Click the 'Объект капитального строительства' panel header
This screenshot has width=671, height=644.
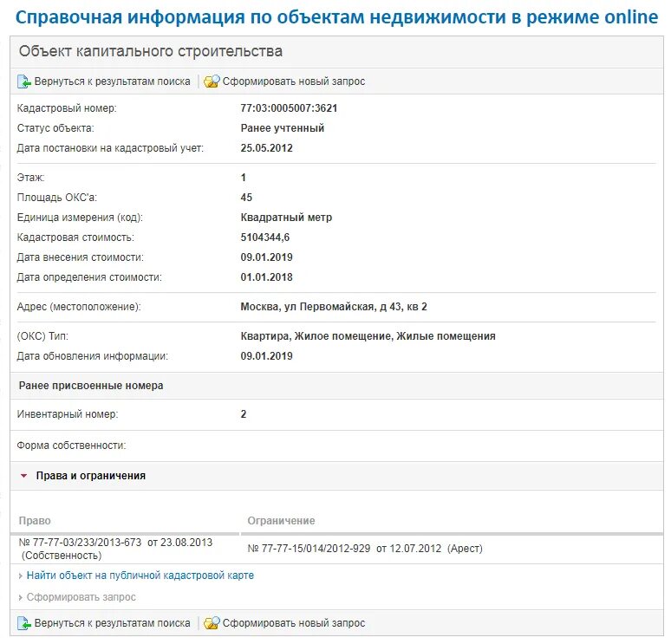tap(151, 52)
